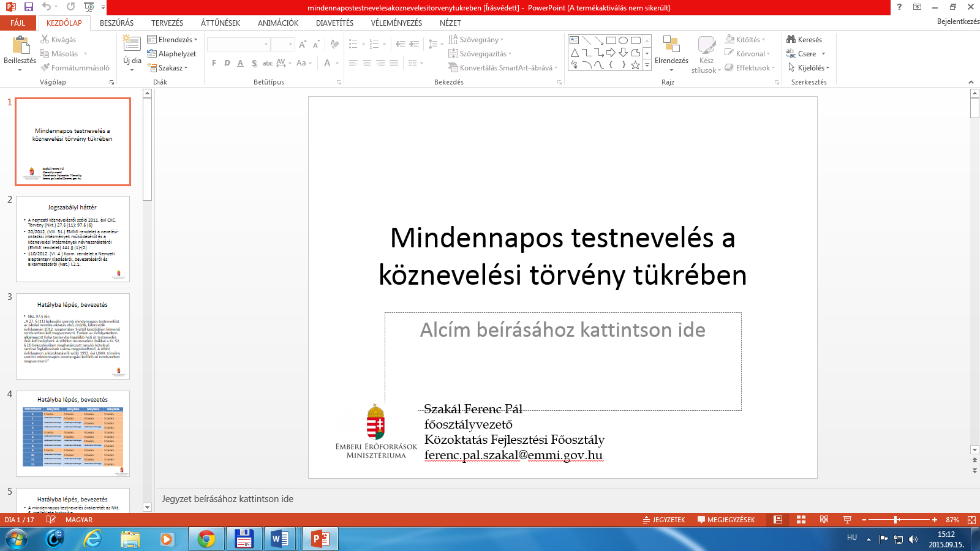Click the Alaphelyzet reset button
980x551 pixels.
pos(172,54)
